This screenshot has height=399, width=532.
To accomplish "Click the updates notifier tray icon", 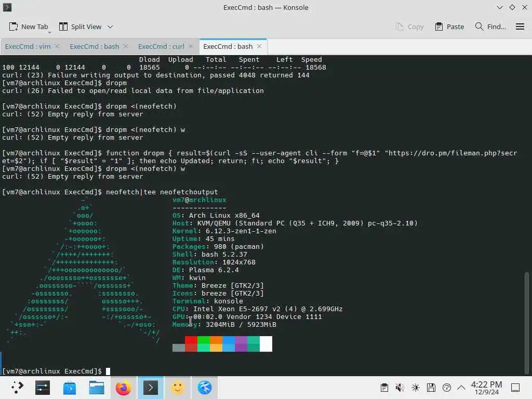I will pos(446,388).
